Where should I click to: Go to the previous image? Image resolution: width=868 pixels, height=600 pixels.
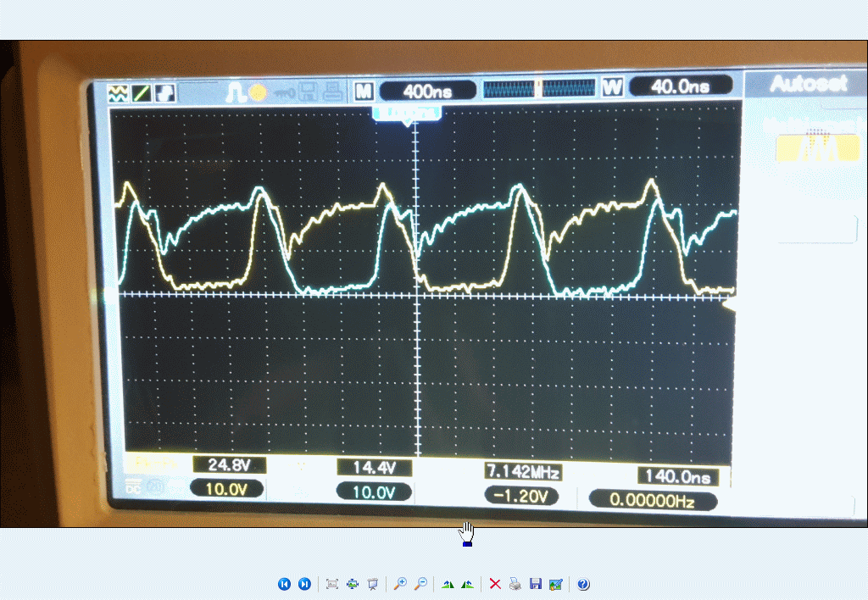coord(284,584)
